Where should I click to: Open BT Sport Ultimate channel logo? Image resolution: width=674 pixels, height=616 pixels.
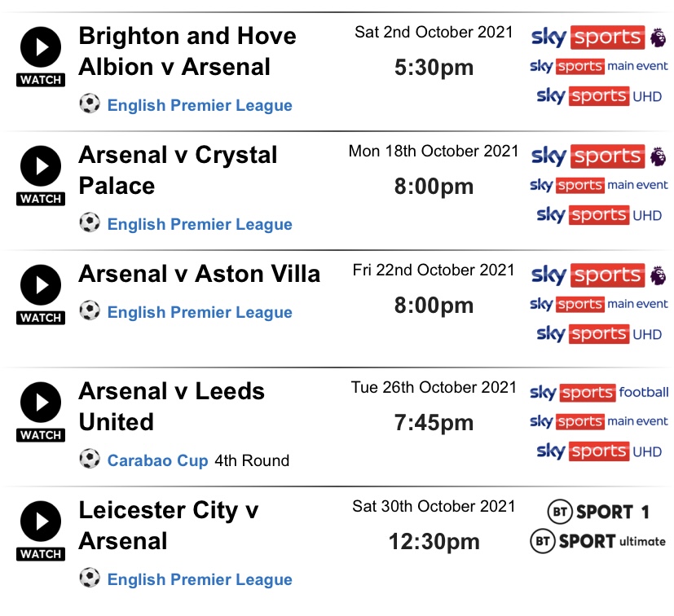(598, 541)
